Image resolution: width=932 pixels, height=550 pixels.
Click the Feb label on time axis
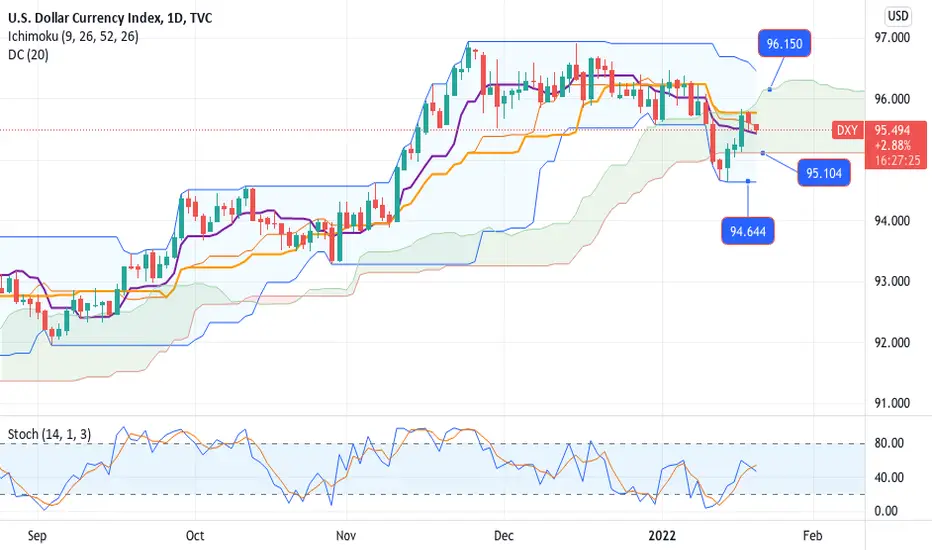tap(813, 535)
